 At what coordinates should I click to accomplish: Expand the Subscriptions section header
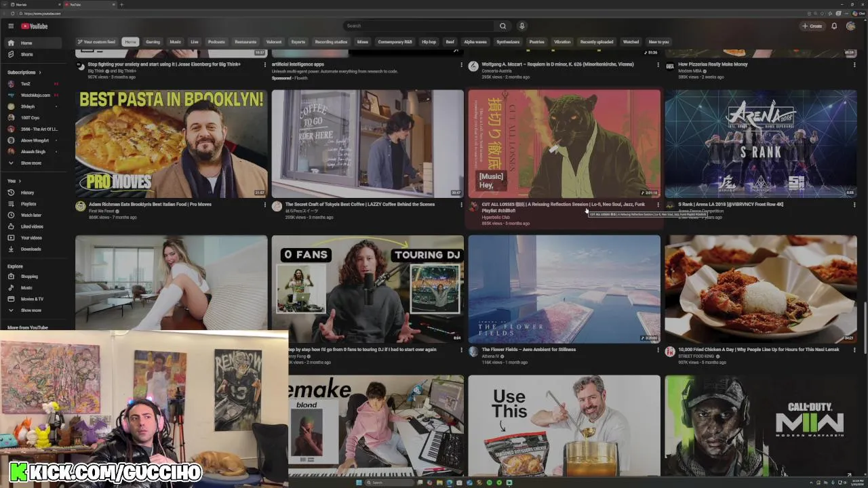[x=24, y=73]
